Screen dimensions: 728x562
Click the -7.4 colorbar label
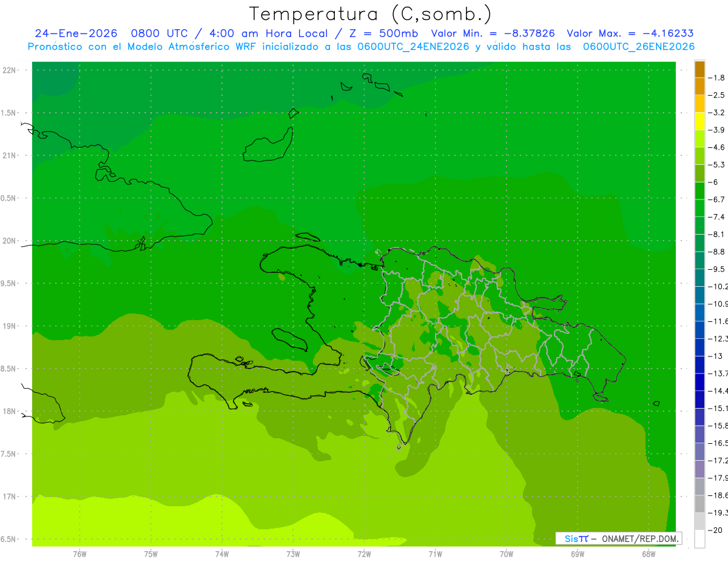tap(717, 217)
